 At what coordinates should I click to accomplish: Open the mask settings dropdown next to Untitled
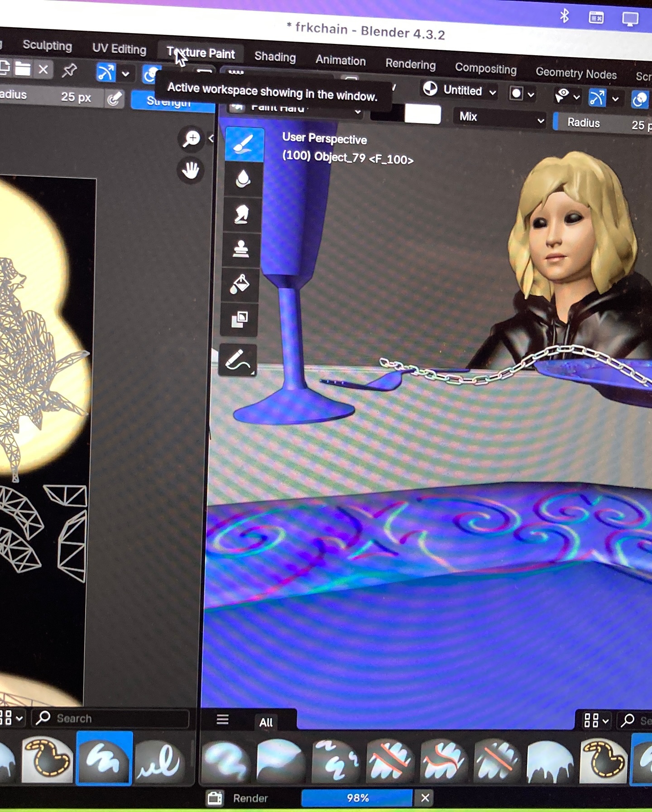pyautogui.click(x=522, y=94)
